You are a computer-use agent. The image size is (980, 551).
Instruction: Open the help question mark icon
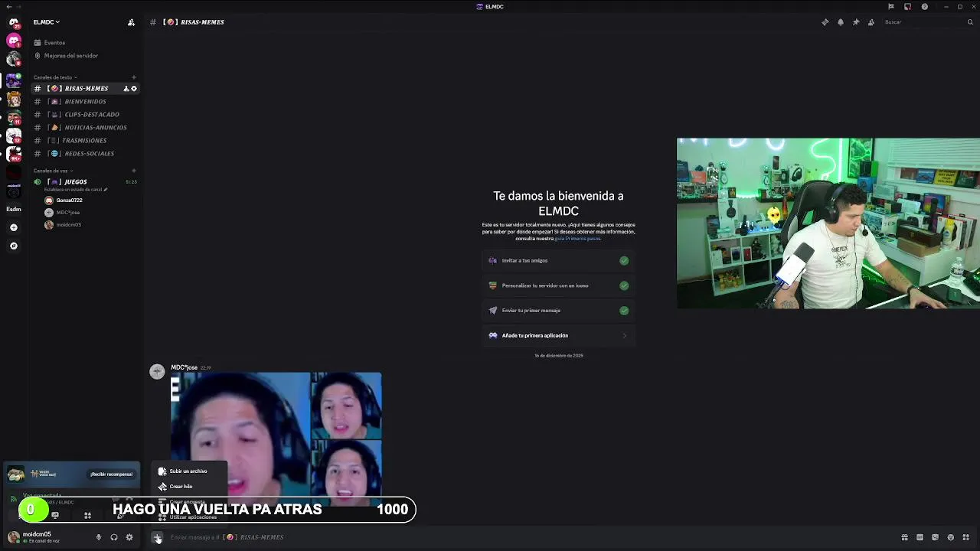click(x=925, y=7)
